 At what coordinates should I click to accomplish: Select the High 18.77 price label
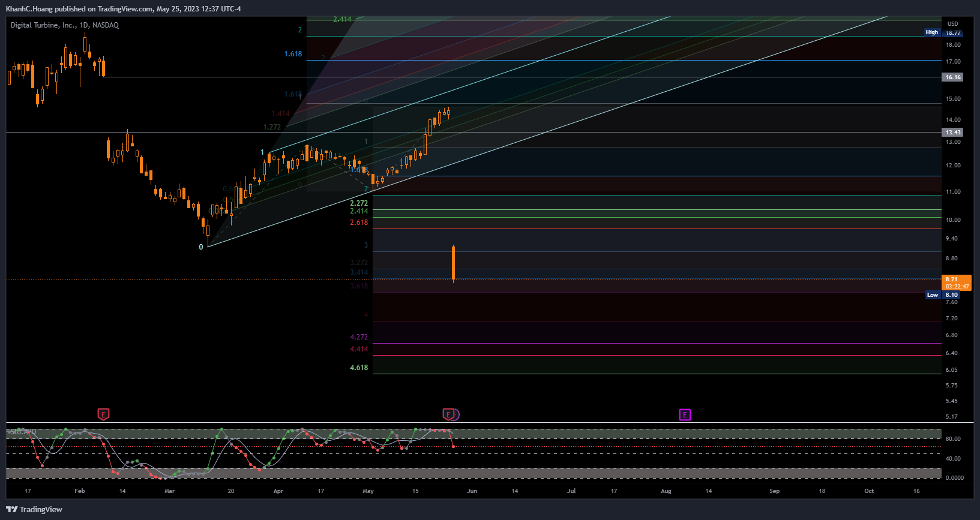944,32
